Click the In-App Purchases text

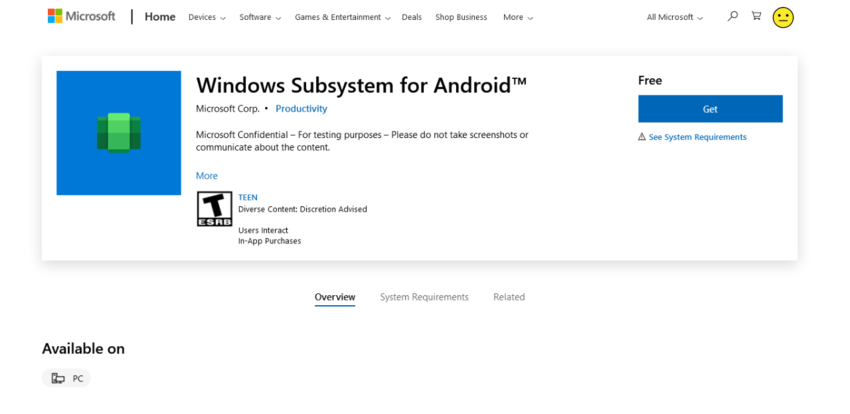click(x=269, y=241)
